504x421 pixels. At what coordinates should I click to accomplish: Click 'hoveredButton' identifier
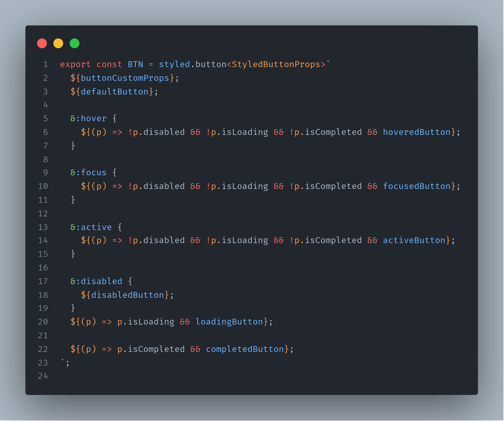tap(417, 132)
